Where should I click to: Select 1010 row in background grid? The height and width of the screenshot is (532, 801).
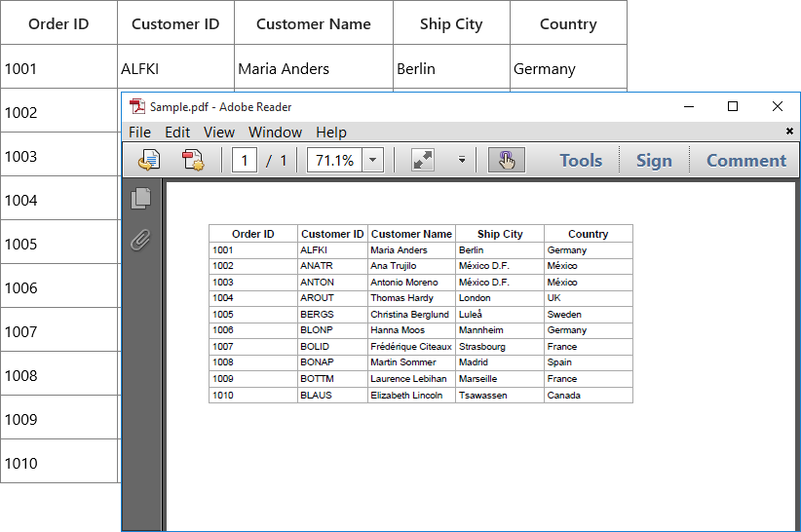tap(59, 463)
